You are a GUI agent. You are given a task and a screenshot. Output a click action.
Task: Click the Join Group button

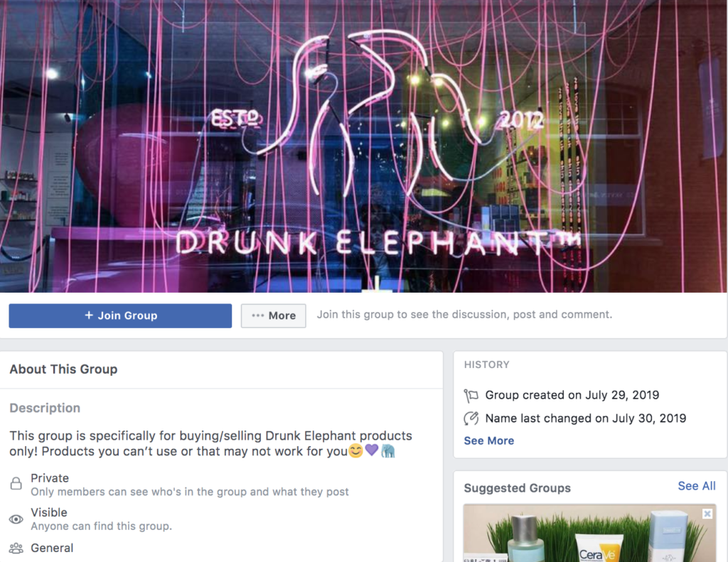pos(120,315)
